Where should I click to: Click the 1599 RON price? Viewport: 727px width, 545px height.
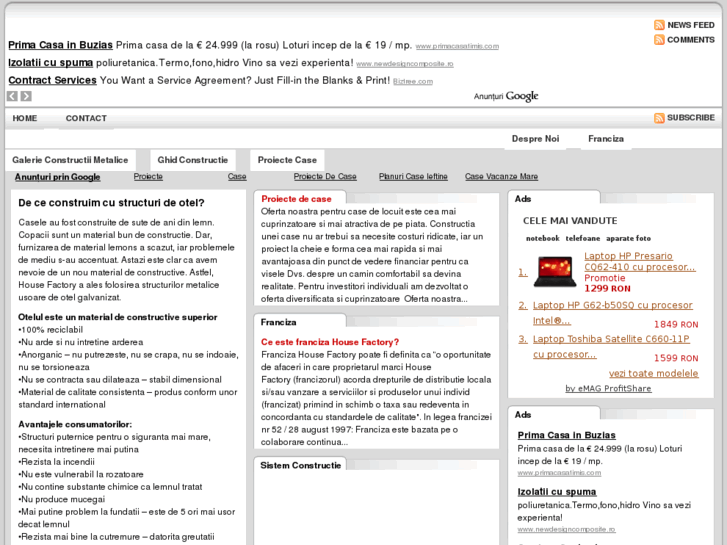coord(676,358)
